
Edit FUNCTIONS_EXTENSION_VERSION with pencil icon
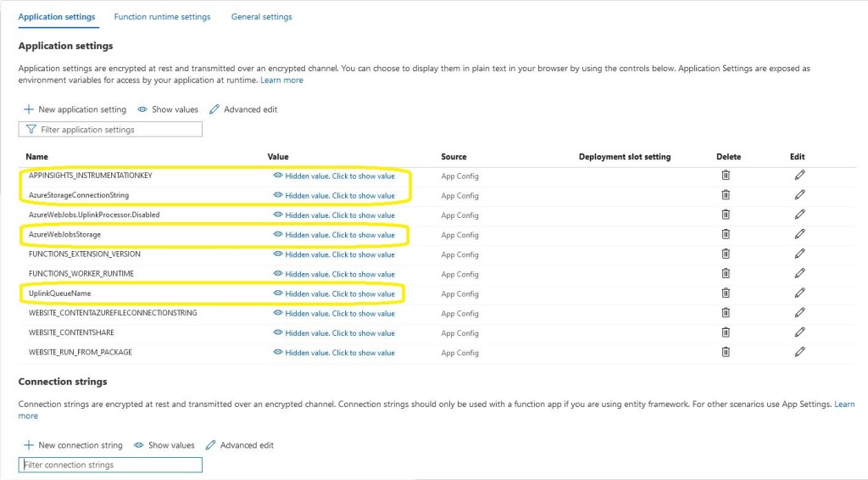pyautogui.click(x=799, y=254)
